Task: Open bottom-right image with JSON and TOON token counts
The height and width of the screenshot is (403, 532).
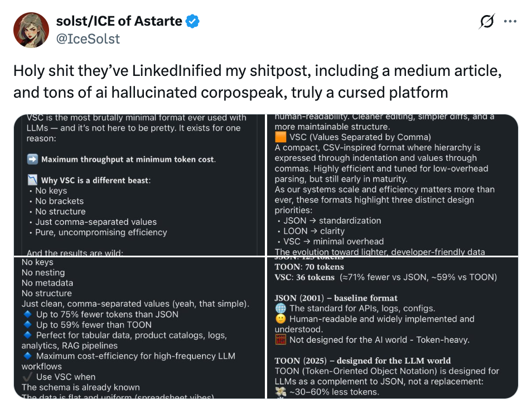Action: coord(391,328)
